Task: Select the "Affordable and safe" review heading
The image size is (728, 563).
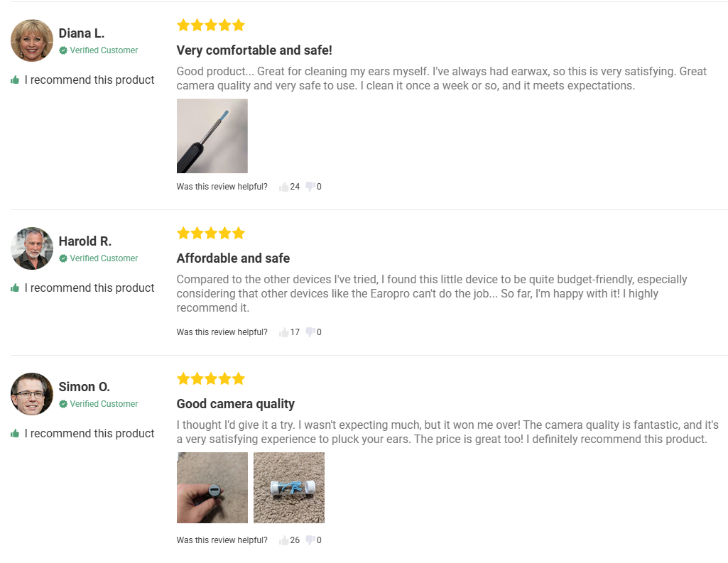Action: point(233,258)
